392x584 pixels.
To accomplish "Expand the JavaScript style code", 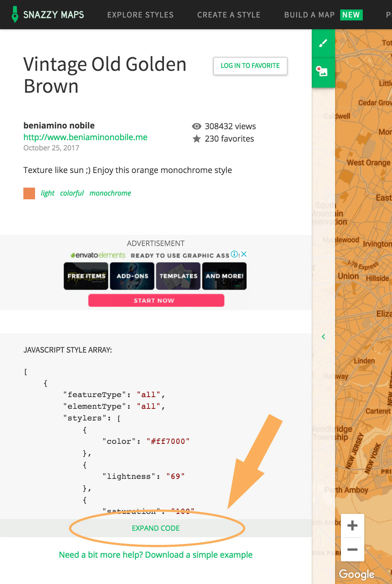I will coord(156,528).
